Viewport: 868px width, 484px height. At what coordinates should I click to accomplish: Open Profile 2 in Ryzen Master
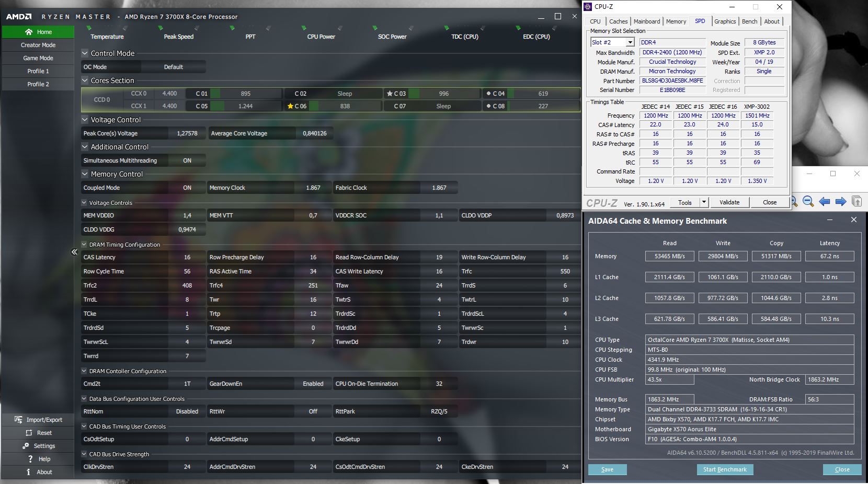pos(38,84)
